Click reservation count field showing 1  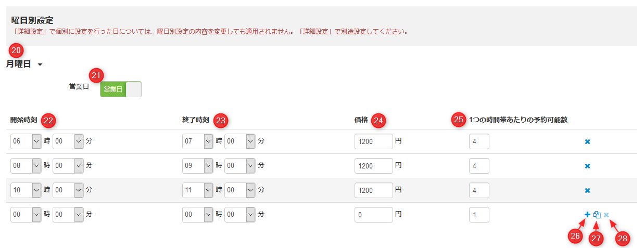(x=478, y=215)
